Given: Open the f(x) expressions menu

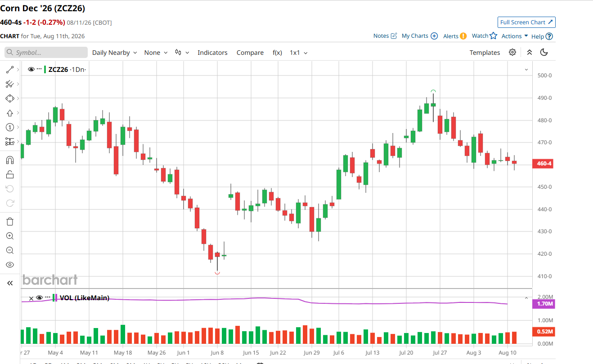Looking at the screenshot, I should (x=277, y=53).
